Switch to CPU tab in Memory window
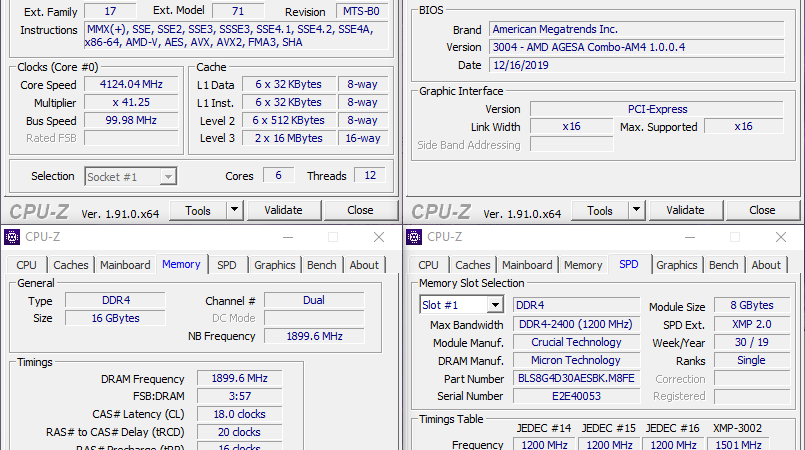 click(26, 265)
